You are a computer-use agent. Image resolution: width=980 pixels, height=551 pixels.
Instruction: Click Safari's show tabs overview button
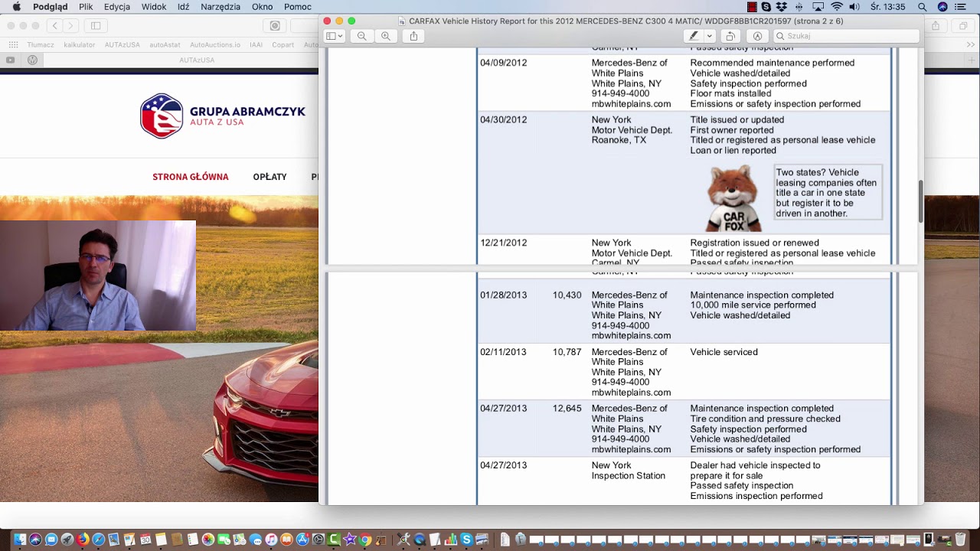point(963,25)
